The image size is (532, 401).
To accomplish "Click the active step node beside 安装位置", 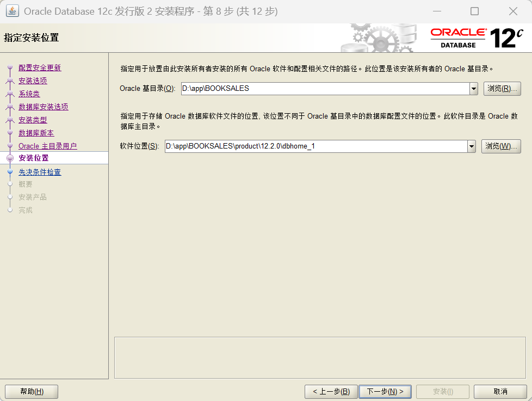I will point(10,158).
